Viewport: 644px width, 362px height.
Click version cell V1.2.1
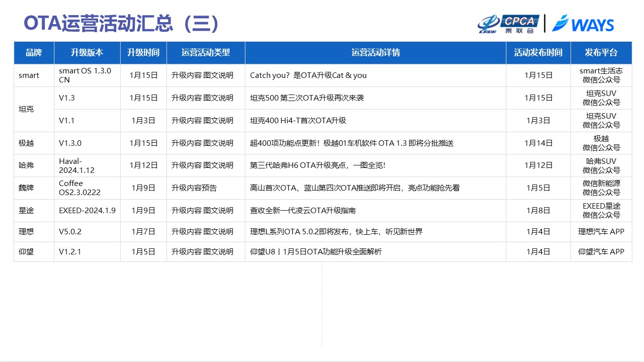[87, 252]
